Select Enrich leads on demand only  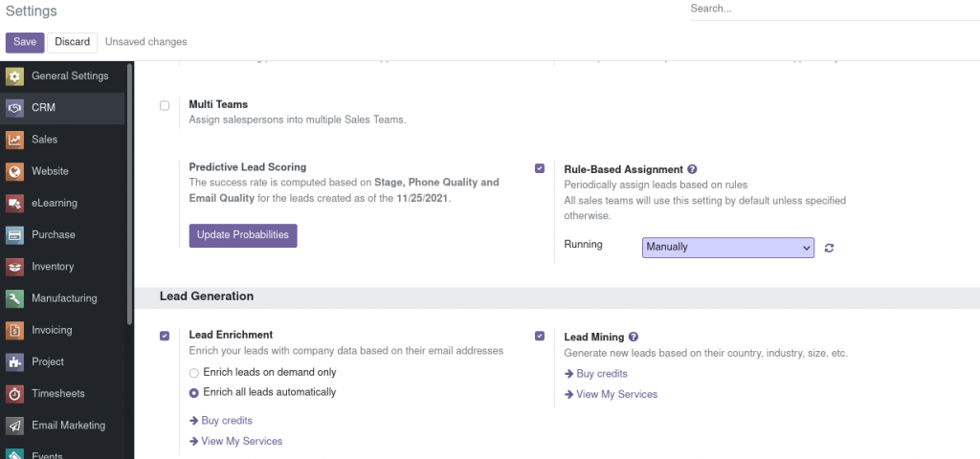point(193,373)
